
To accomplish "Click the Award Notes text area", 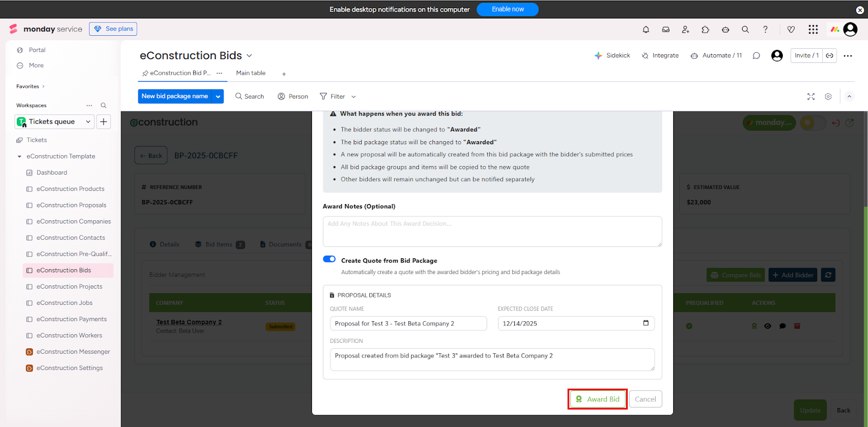I will coord(492,232).
